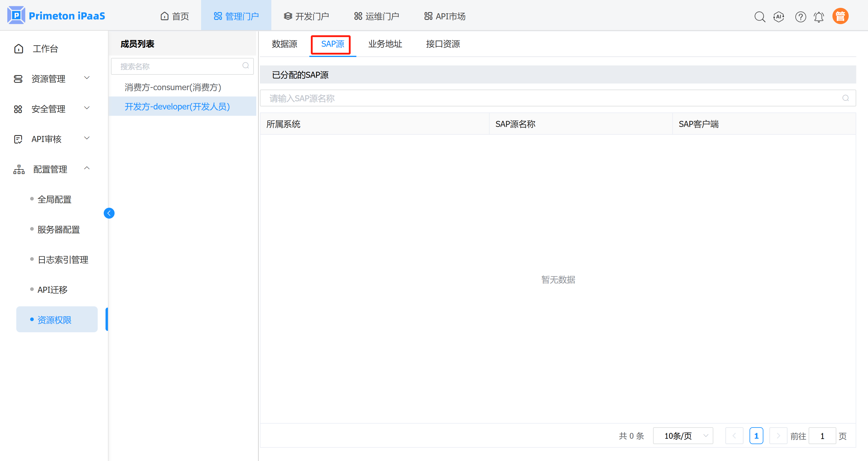Click the member search magnifier icon
The image size is (868, 461).
246,66
